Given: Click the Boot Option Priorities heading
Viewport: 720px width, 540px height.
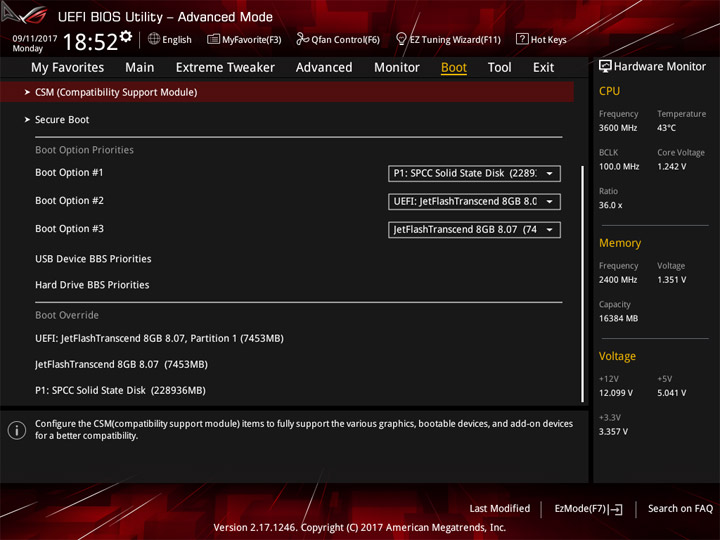Looking at the screenshot, I should tap(84, 150).
